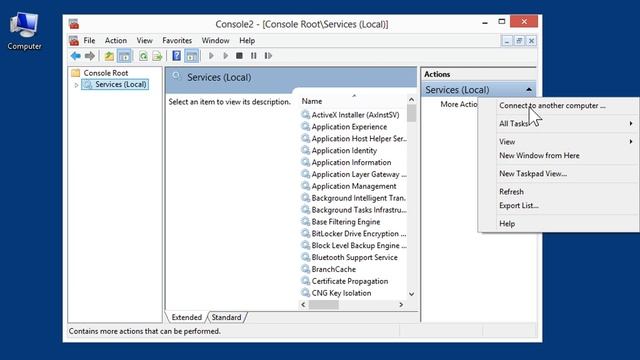Click the Console Root folder icon
This screenshot has width=640, height=360.
[76, 73]
